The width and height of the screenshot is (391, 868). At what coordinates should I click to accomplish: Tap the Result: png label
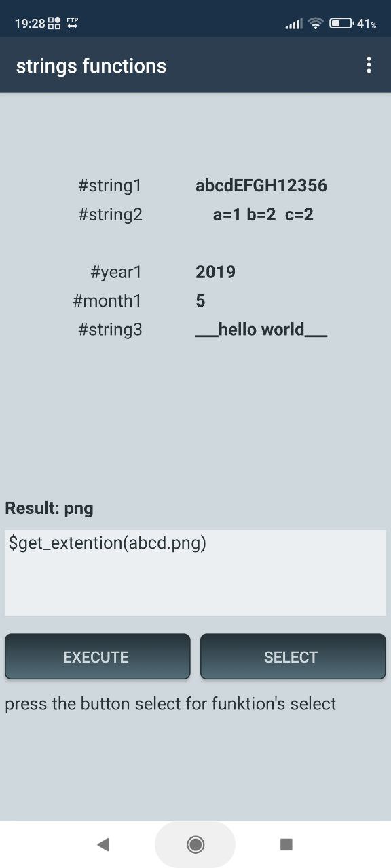pos(49,508)
